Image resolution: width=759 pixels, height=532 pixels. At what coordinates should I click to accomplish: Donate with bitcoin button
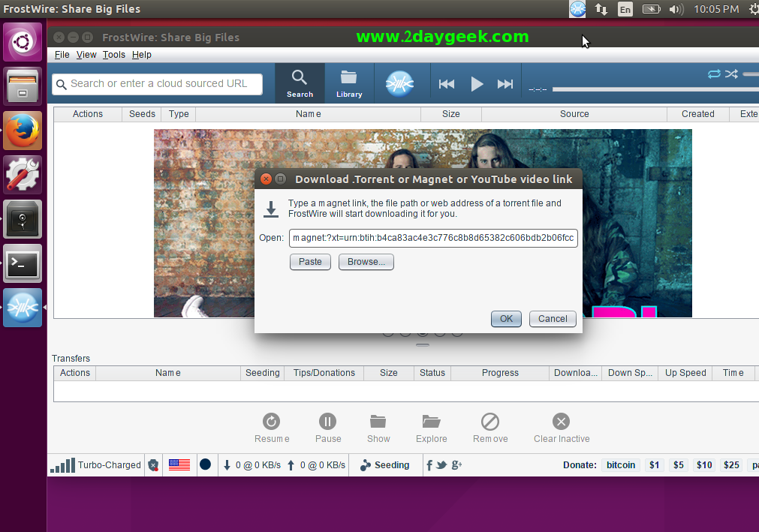621,465
